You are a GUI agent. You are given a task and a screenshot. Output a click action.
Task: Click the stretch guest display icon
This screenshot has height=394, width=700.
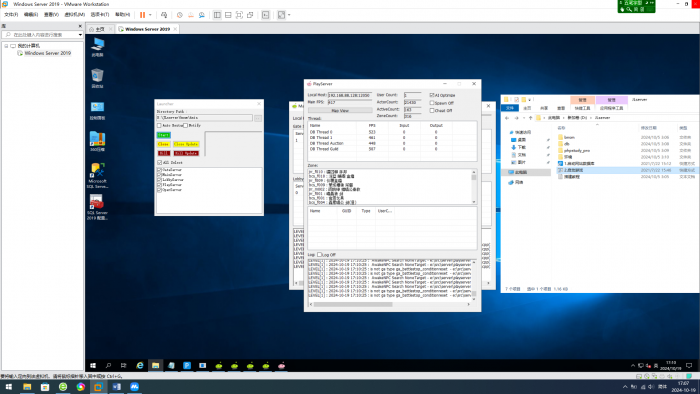point(281,15)
